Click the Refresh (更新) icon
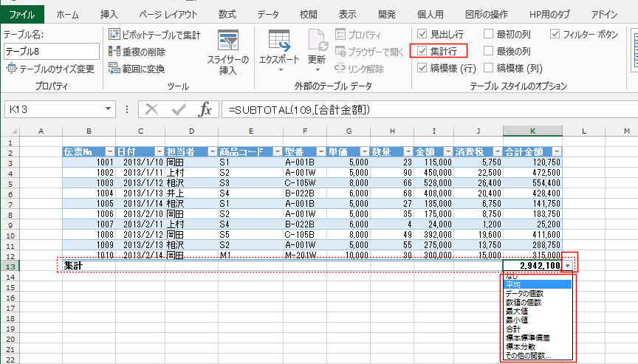638x364 pixels. 317,41
